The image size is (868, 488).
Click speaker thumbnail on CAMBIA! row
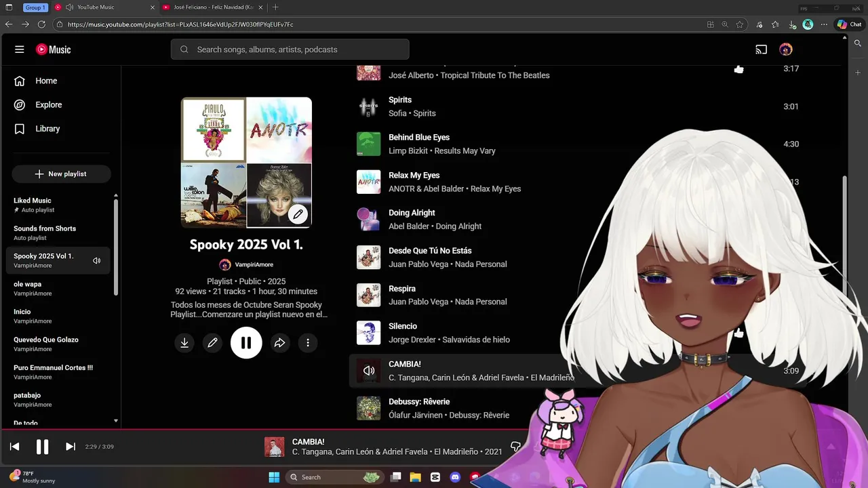pyautogui.click(x=369, y=371)
